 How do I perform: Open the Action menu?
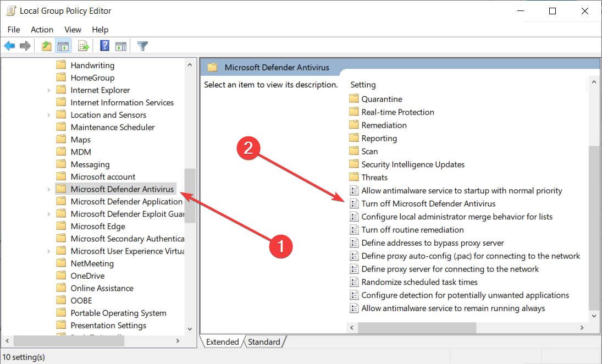(x=42, y=30)
